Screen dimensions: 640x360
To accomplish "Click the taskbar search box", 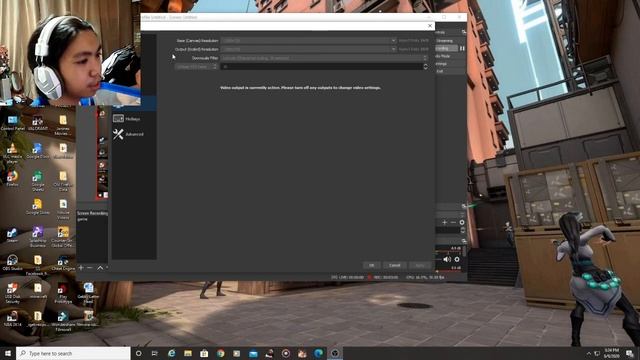I will [x=73, y=353].
